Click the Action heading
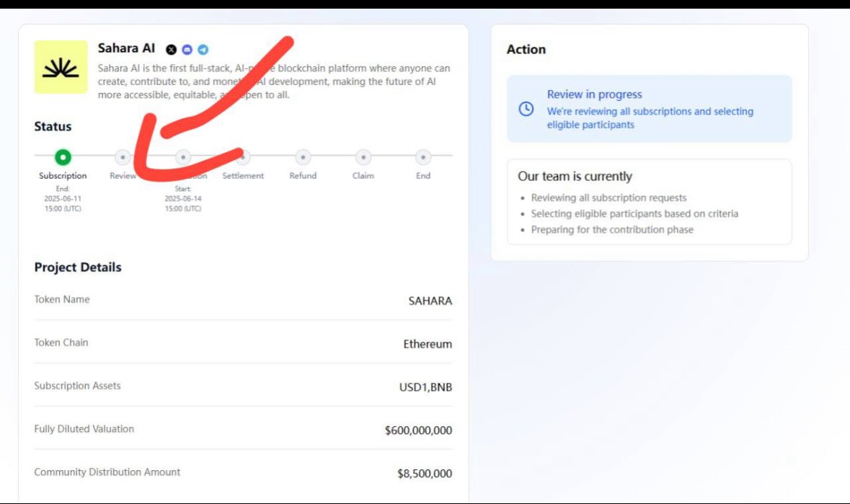The image size is (850, 504). click(526, 49)
